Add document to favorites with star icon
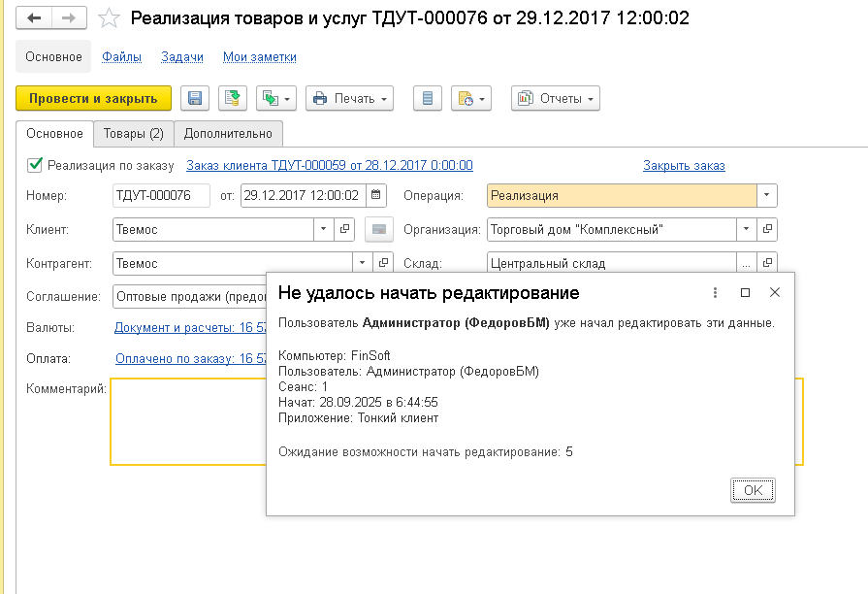The height and width of the screenshot is (594, 868). 111,18
